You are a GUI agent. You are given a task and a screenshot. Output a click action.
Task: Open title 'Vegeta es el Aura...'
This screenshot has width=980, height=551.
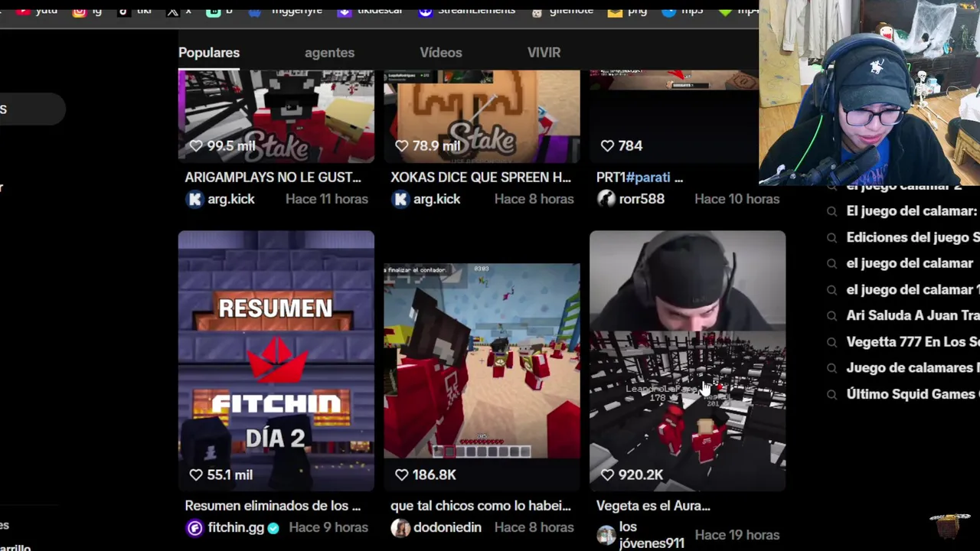coord(653,506)
